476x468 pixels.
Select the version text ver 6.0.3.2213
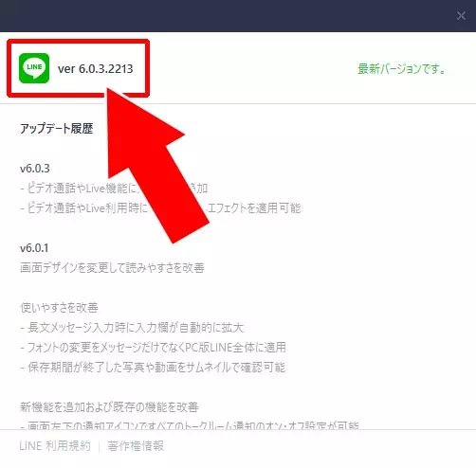[96, 68]
